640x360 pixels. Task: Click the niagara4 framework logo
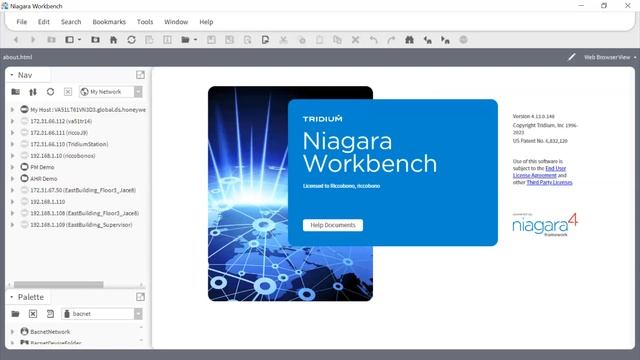pyautogui.click(x=545, y=224)
